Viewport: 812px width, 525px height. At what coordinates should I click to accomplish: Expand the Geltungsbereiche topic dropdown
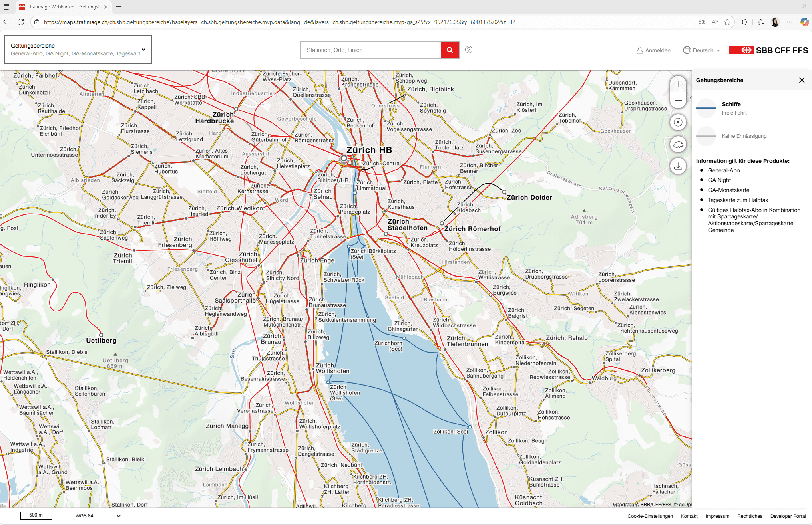tap(78, 49)
